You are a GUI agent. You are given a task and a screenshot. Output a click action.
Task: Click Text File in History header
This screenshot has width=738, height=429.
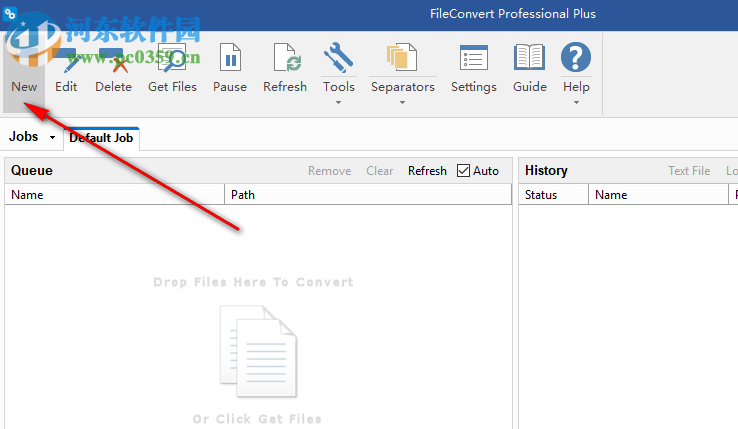coord(689,171)
